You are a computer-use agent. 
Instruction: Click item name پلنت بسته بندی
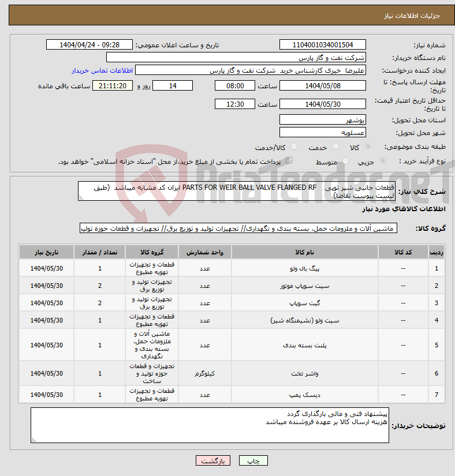click(305, 345)
